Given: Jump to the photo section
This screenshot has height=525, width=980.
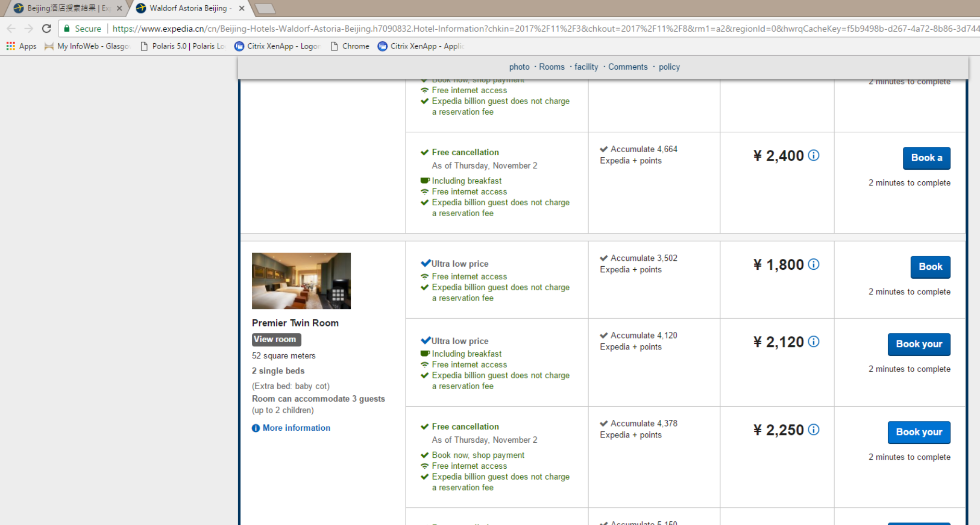Looking at the screenshot, I should coord(519,67).
